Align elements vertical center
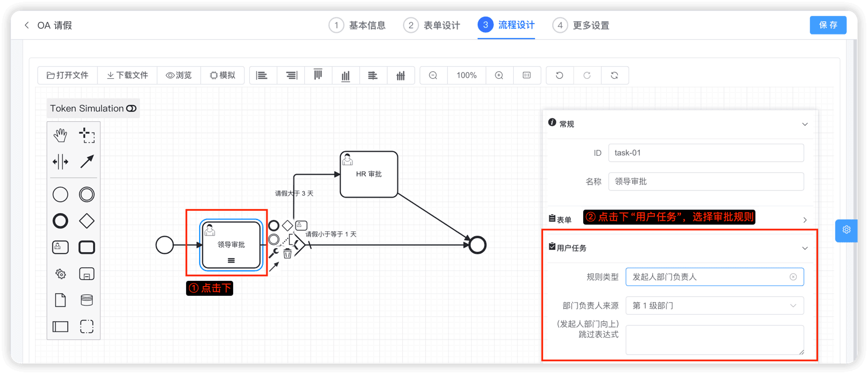The width and height of the screenshot is (868, 374). pyautogui.click(x=401, y=75)
